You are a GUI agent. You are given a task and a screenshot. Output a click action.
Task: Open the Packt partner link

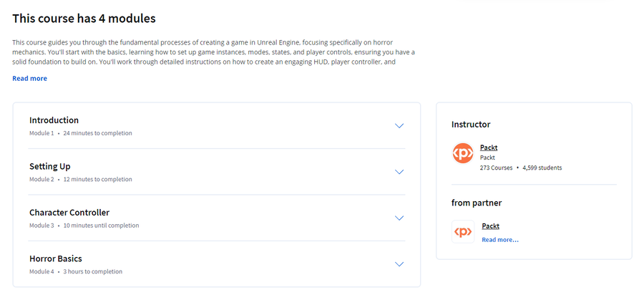490,226
